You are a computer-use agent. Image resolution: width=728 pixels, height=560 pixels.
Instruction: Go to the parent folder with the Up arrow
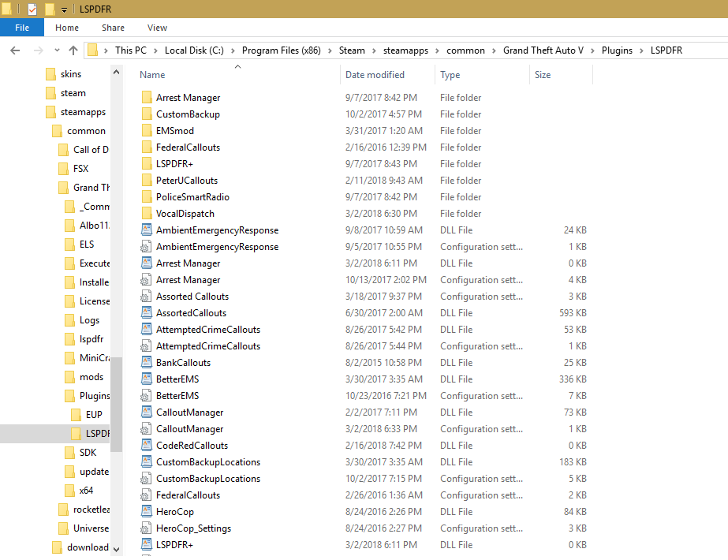pyautogui.click(x=73, y=50)
